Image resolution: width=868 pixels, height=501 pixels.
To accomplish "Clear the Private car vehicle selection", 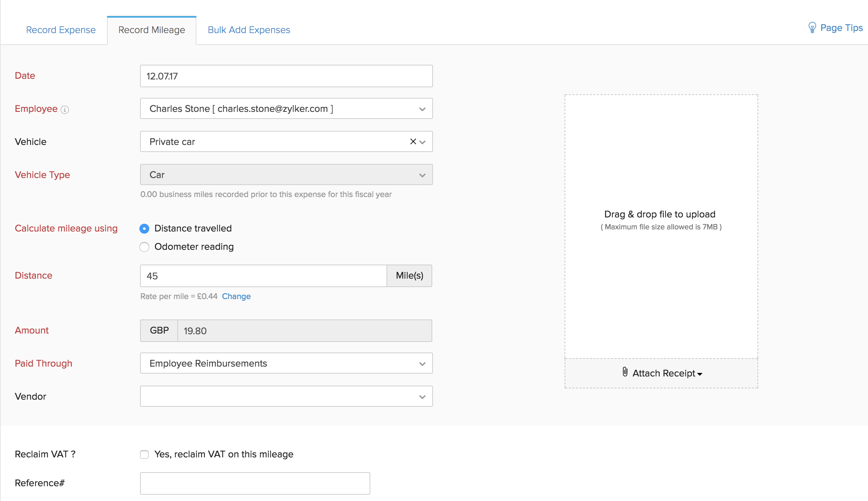I will click(413, 142).
